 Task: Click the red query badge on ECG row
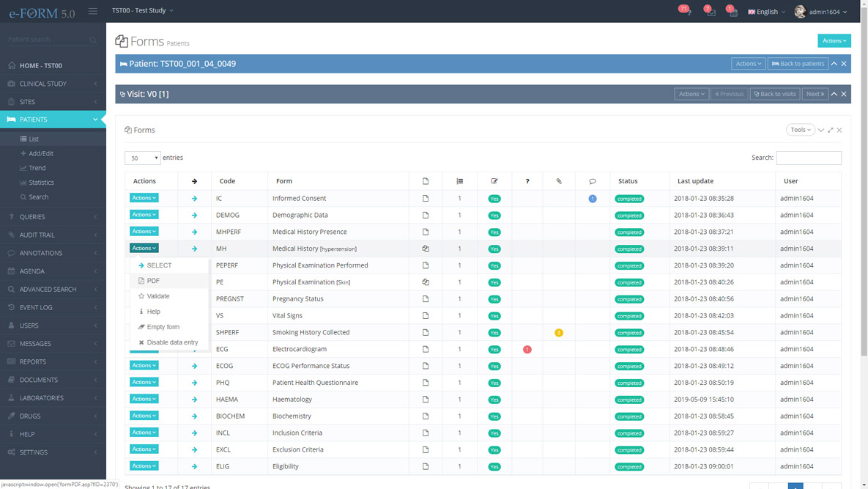tap(527, 350)
